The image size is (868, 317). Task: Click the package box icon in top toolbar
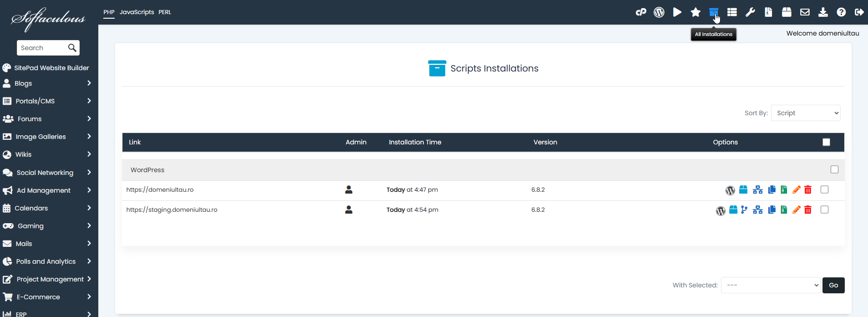point(787,12)
